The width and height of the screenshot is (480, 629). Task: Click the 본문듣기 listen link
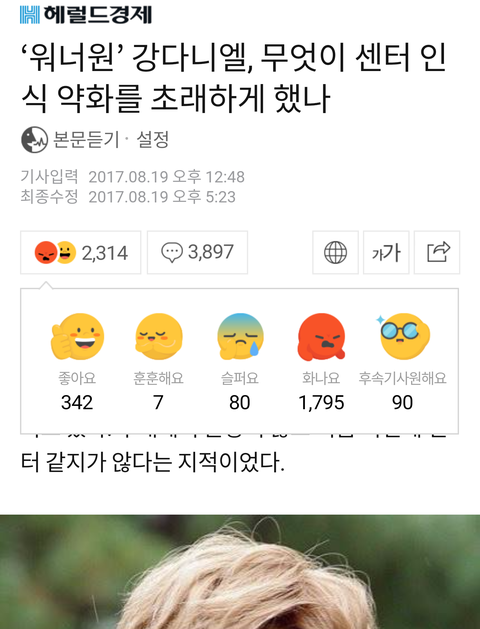click(86, 140)
